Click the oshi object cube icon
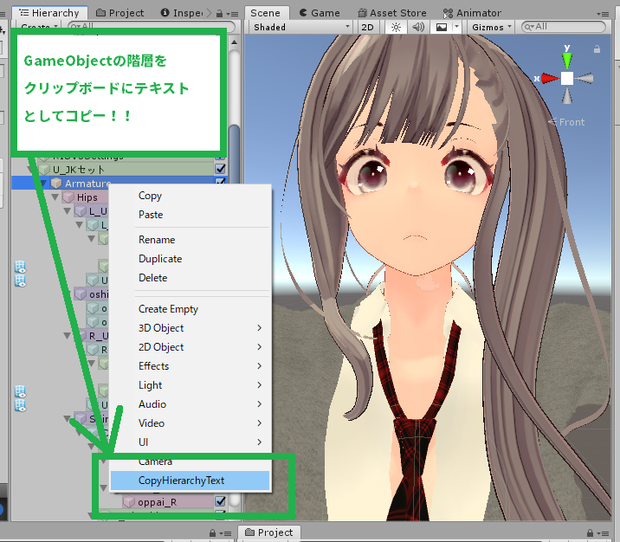Screen dimensions: 620x542 pos(81,295)
